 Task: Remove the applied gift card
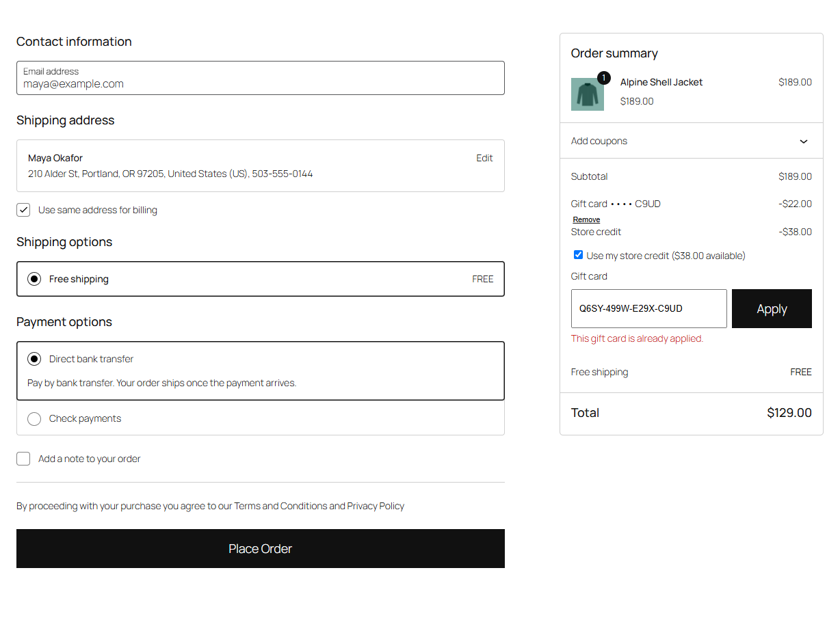click(x=586, y=219)
